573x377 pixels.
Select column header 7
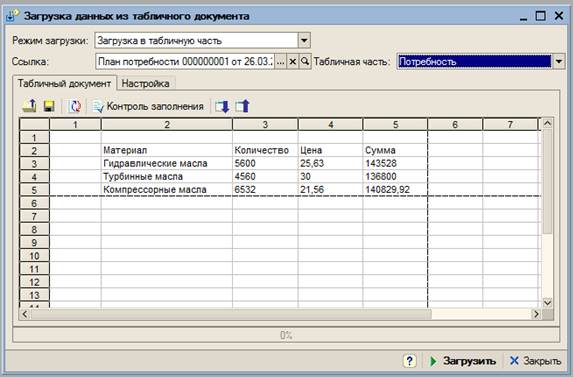click(510, 125)
